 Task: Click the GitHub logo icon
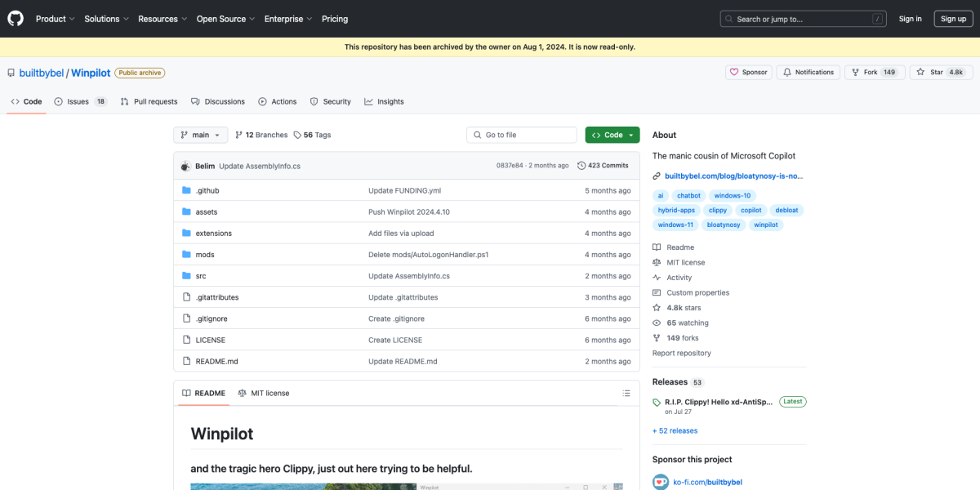pyautogui.click(x=16, y=18)
